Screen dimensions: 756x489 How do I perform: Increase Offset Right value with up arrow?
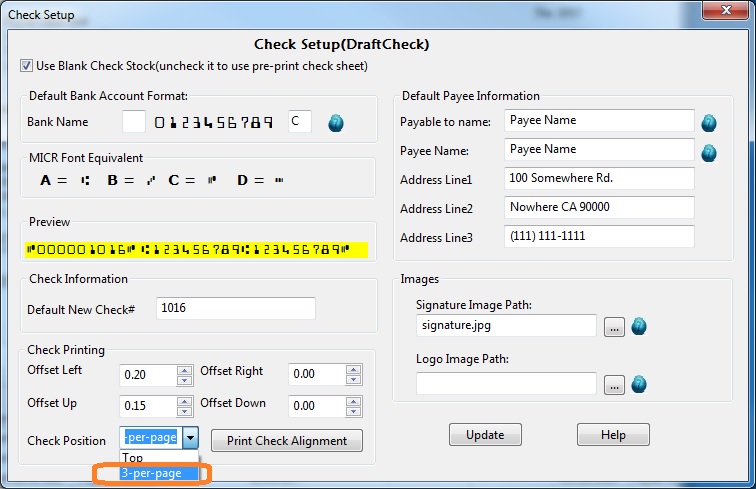point(353,369)
